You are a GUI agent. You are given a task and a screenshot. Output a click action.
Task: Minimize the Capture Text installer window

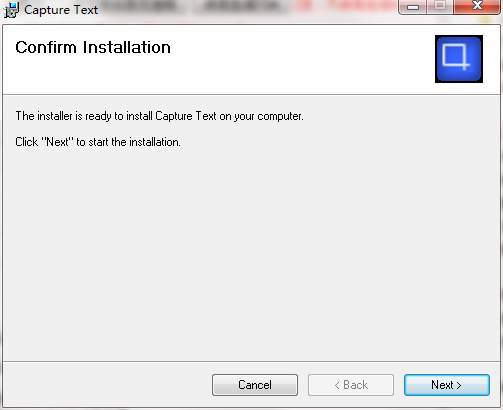pyautogui.click(x=413, y=7)
